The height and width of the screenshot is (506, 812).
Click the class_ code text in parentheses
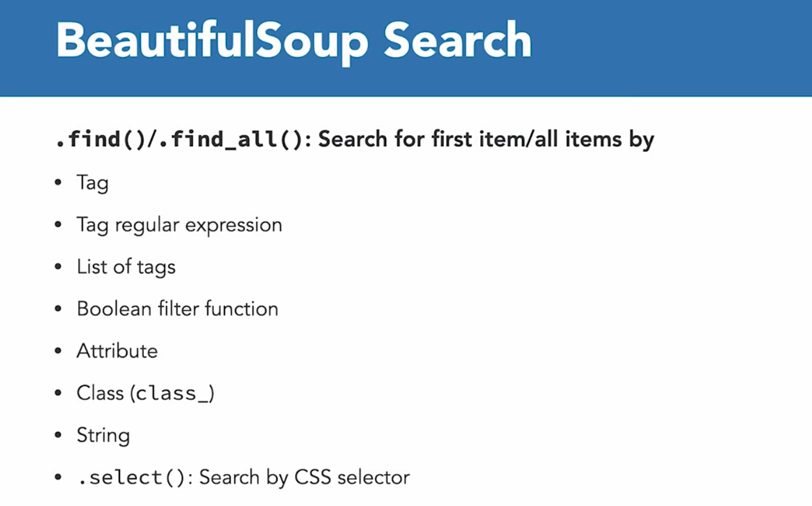pos(172,394)
